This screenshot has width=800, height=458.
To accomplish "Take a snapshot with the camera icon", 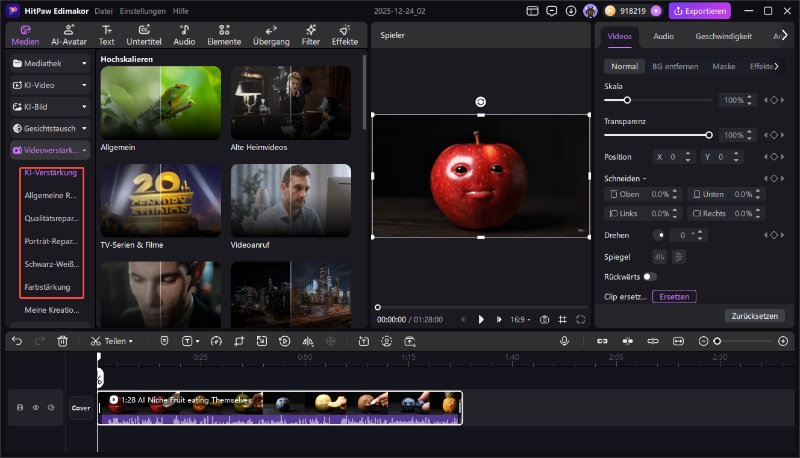I will [544, 319].
